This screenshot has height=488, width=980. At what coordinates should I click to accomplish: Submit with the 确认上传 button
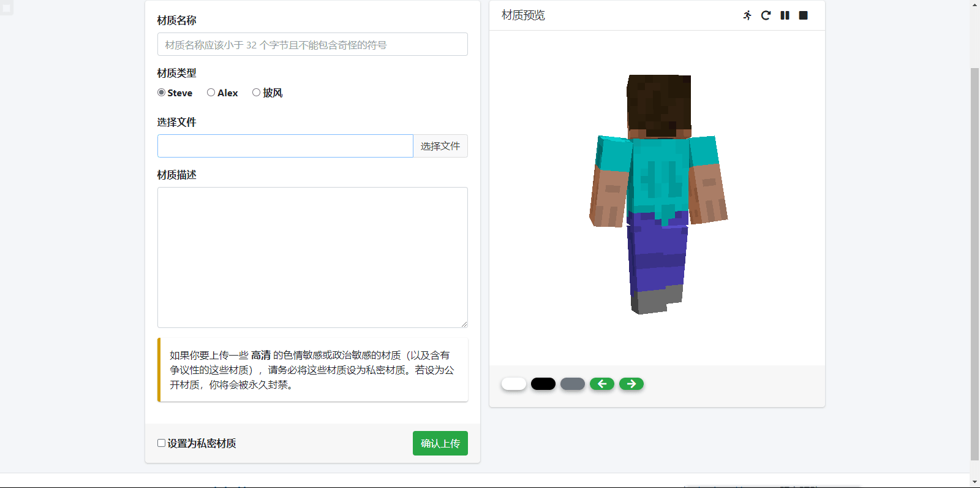point(440,443)
